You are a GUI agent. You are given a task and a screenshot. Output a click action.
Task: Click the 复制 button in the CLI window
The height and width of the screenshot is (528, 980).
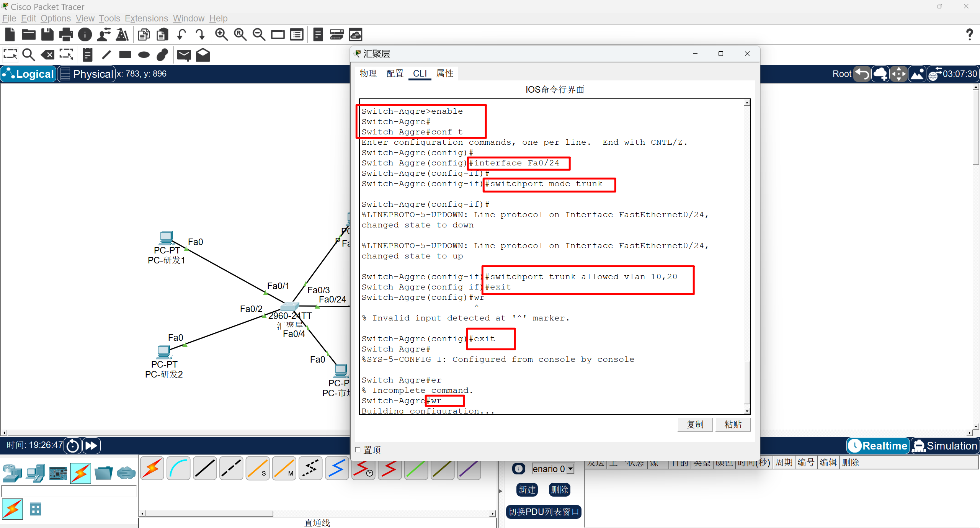(695, 425)
